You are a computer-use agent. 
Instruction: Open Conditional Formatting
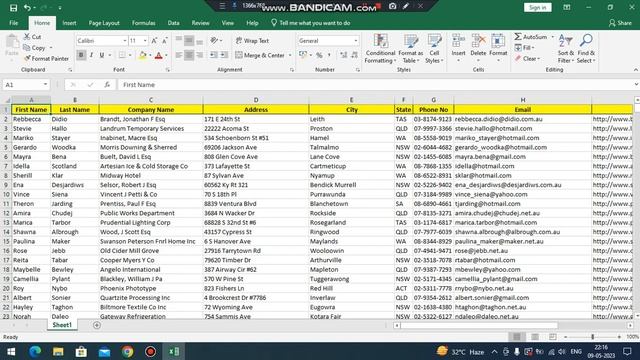(x=380, y=49)
